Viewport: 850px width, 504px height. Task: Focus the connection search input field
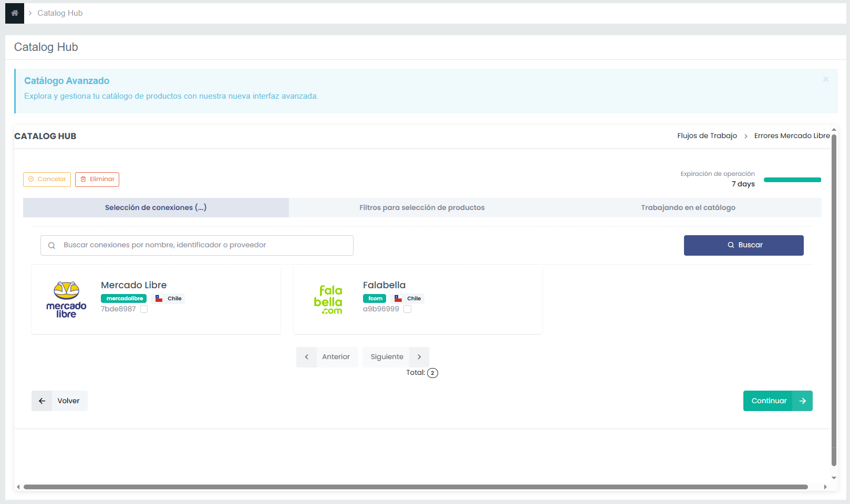(x=205, y=245)
